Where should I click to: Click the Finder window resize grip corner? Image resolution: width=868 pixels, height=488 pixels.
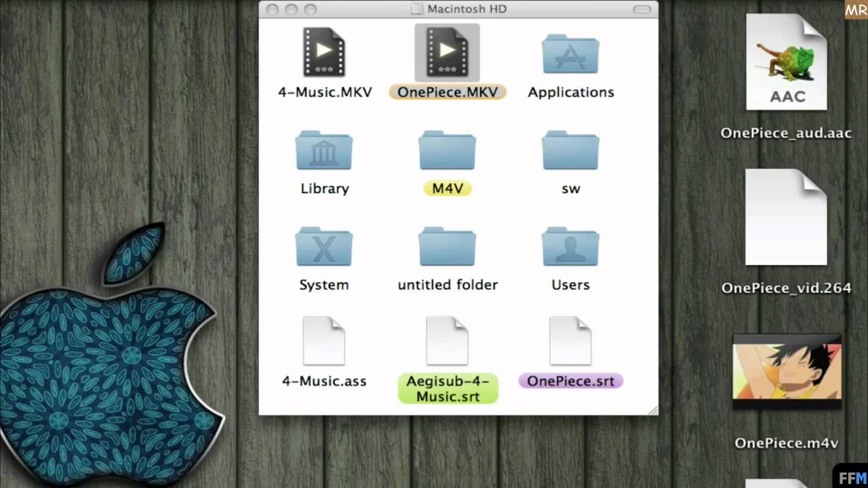[x=652, y=409]
